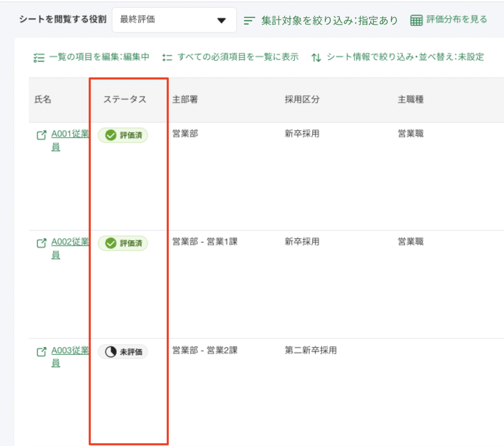Open A002 employee sheet via external-link icon
504x446 pixels.
coord(42,243)
